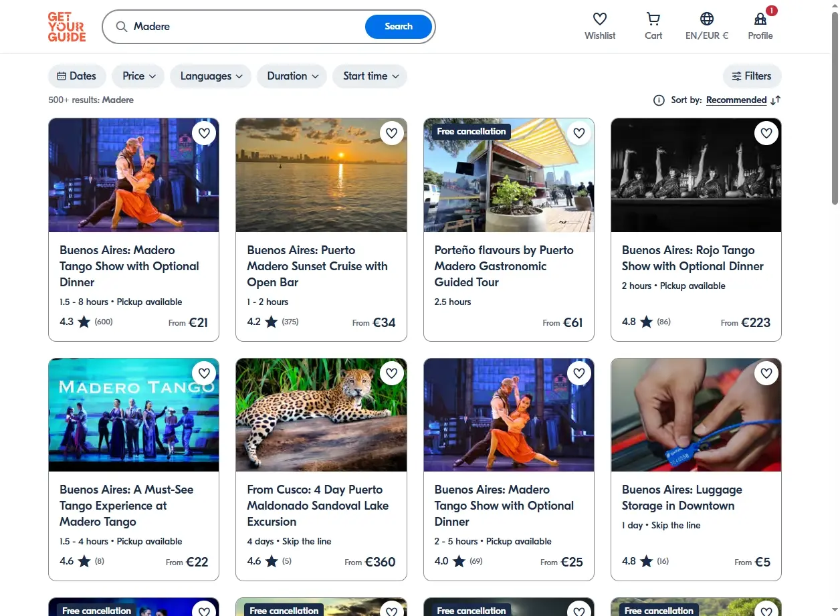
Task: Open Puerto Madero Sunset Cruise with Open Bar title
Action: pos(318,266)
